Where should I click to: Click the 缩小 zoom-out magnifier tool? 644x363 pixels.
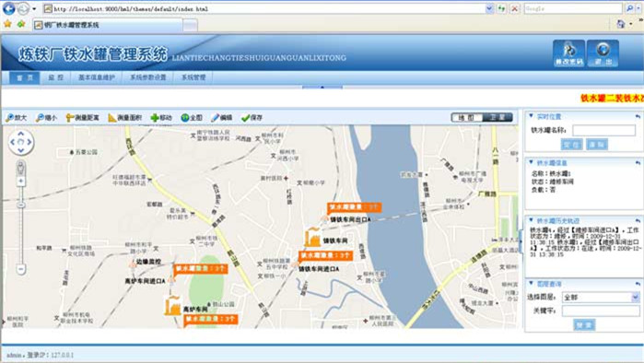[46, 118]
